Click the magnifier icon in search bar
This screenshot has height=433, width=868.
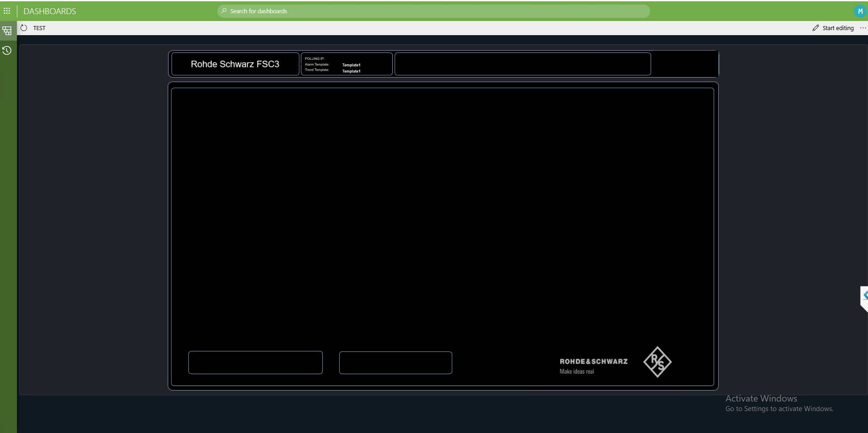pyautogui.click(x=224, y=11)
